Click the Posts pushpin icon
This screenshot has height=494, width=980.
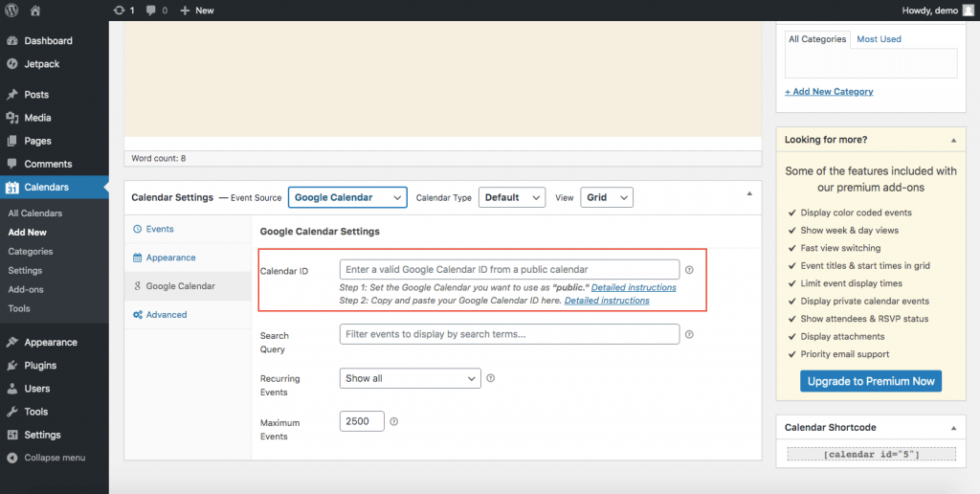tap(11, 95)
